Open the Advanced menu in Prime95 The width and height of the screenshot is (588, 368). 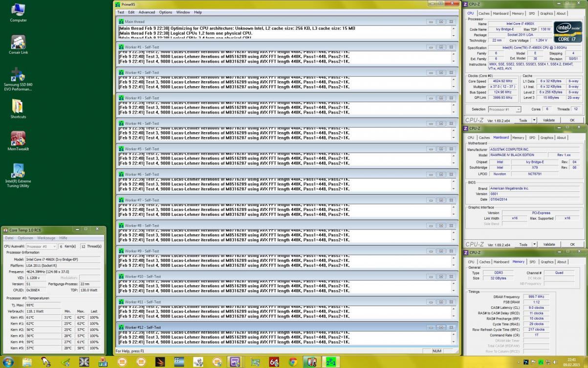coord(147,12)
